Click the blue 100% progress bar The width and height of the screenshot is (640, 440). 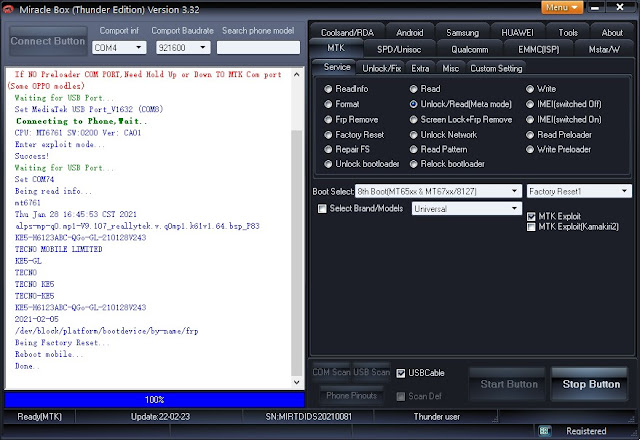(x=155, y=400)
